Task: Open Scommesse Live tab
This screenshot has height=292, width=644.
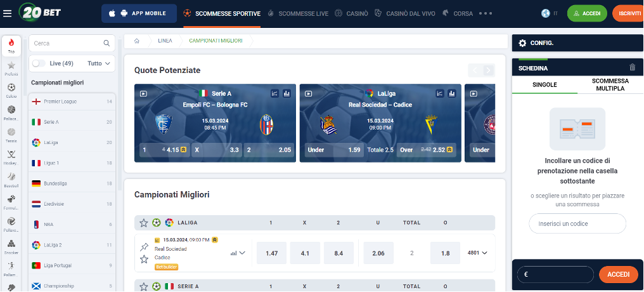Action: 298,13
